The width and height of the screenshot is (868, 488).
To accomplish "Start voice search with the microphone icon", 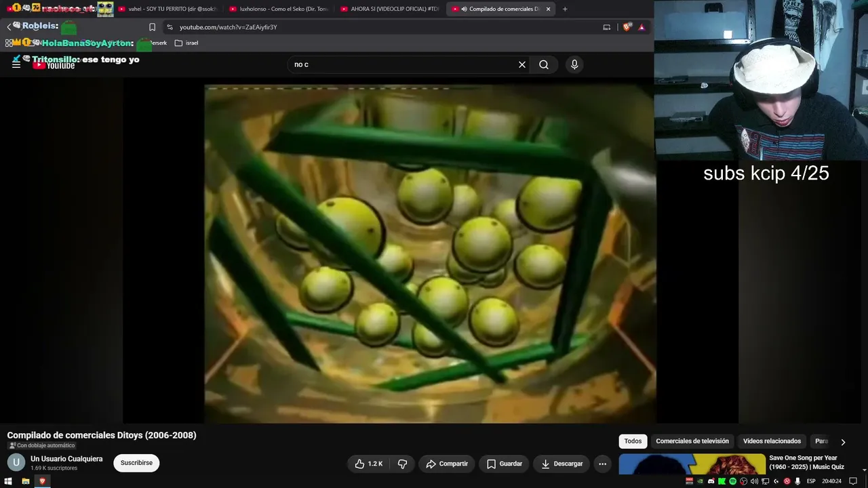I will coord(574,64).
